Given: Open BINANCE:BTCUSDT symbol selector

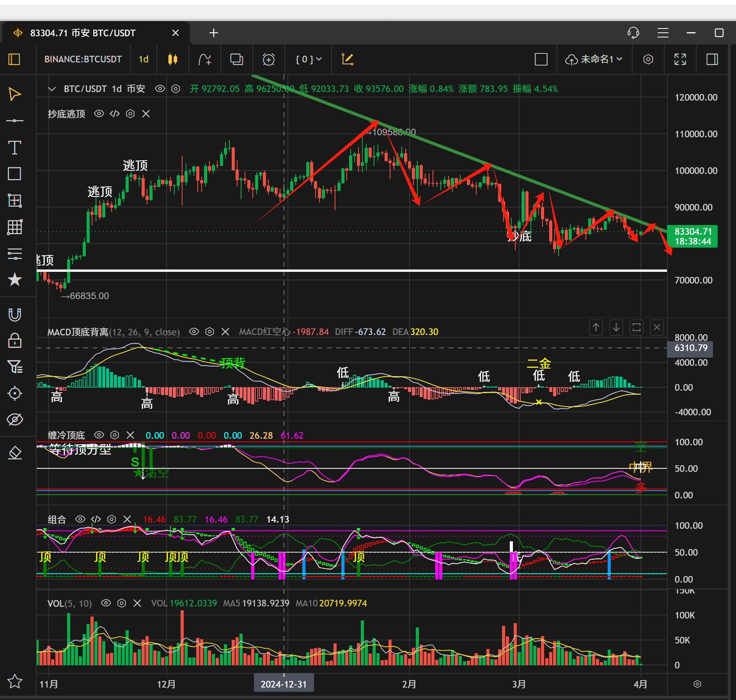Looking at the screenshot, I should pos(83,59).
